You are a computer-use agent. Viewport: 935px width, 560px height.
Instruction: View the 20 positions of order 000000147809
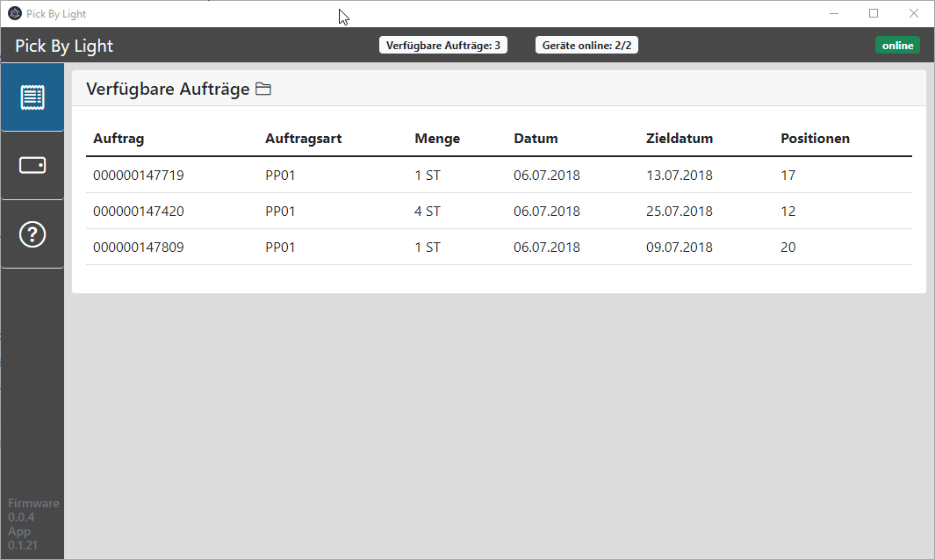click(788, 247)
